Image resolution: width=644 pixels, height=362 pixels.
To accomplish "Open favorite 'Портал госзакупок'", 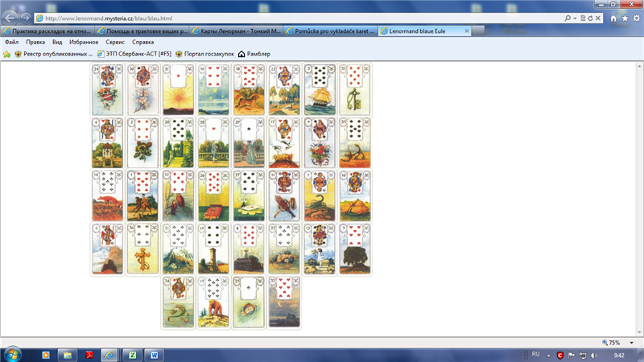I will pos(204,54).
